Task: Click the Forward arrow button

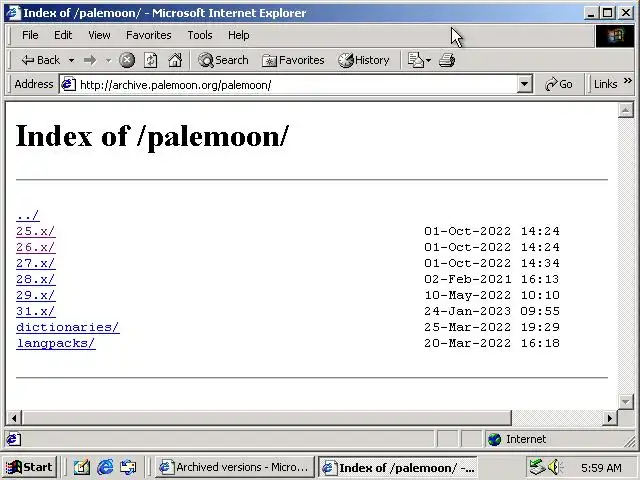Action: [x=90, y=60]
